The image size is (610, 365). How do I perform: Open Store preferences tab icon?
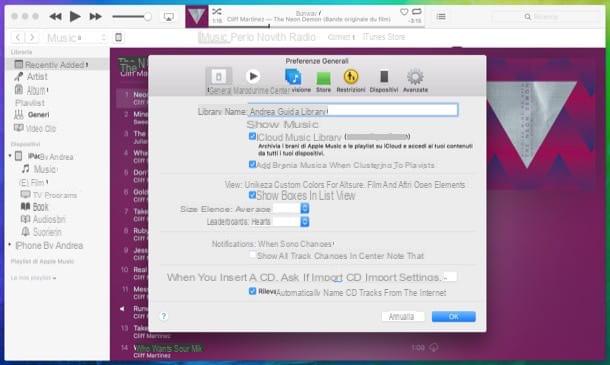coord(323,78)
